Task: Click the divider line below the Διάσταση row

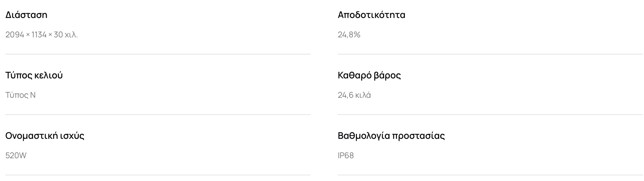Action: coord(158,54)
